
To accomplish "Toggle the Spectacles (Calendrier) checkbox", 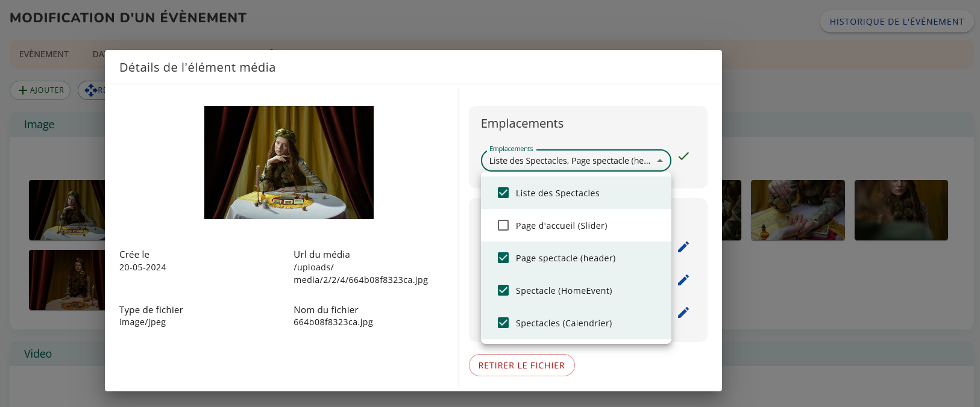I will (x=503, y=323).
